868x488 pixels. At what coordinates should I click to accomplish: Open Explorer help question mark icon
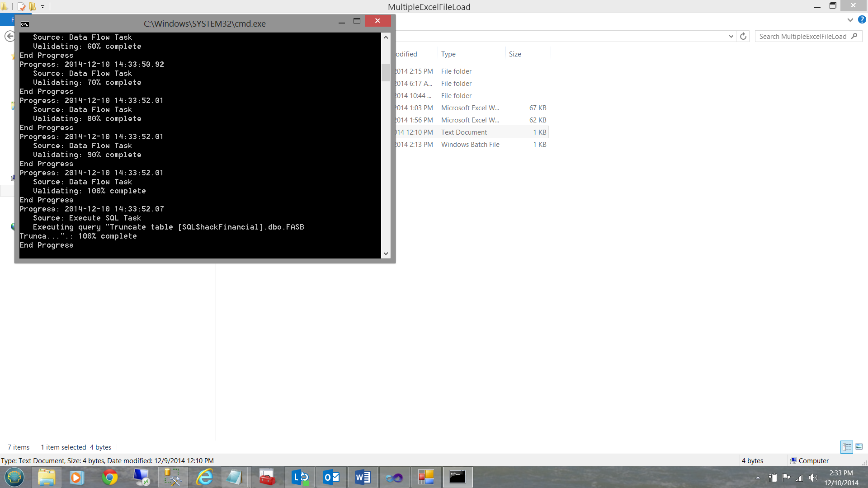(862, 19)
